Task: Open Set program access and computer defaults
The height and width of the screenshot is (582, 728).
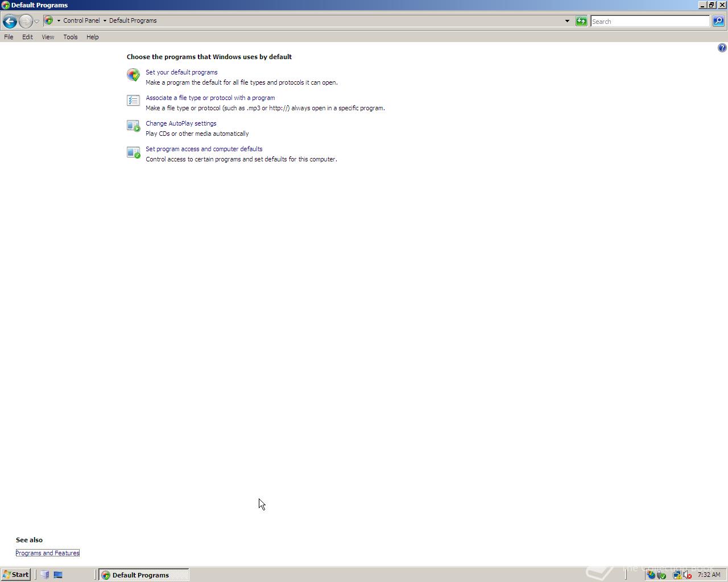Action: [204, 149]
